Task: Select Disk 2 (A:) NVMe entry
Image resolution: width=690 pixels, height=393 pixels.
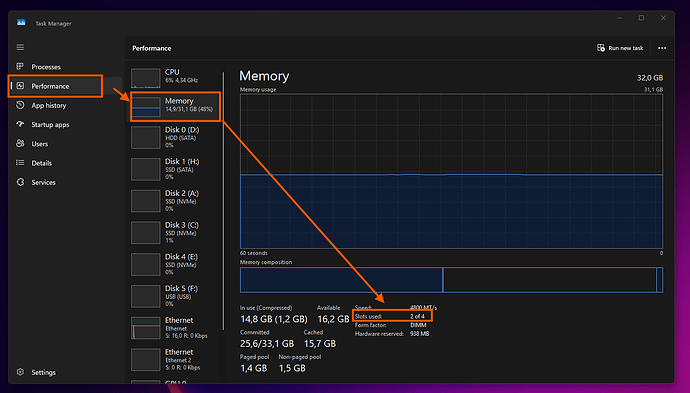Action: (x=175, y=201)
